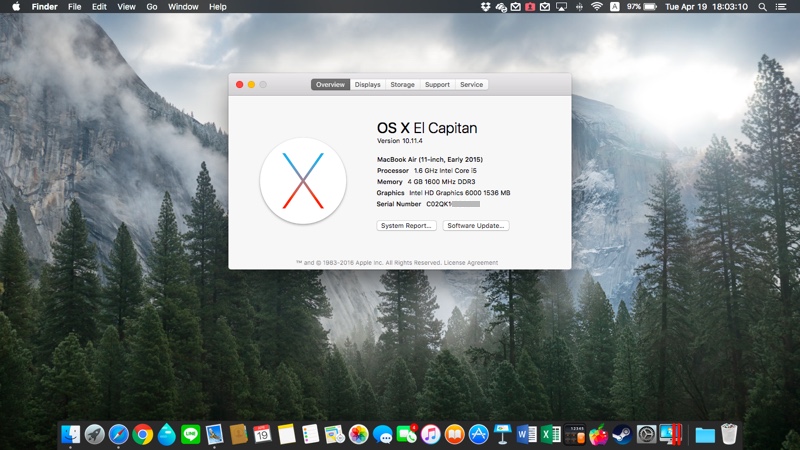Click 'MacBook Air (11-inch, Early 2015)' text
800x450 pixels.
(430, 160)
